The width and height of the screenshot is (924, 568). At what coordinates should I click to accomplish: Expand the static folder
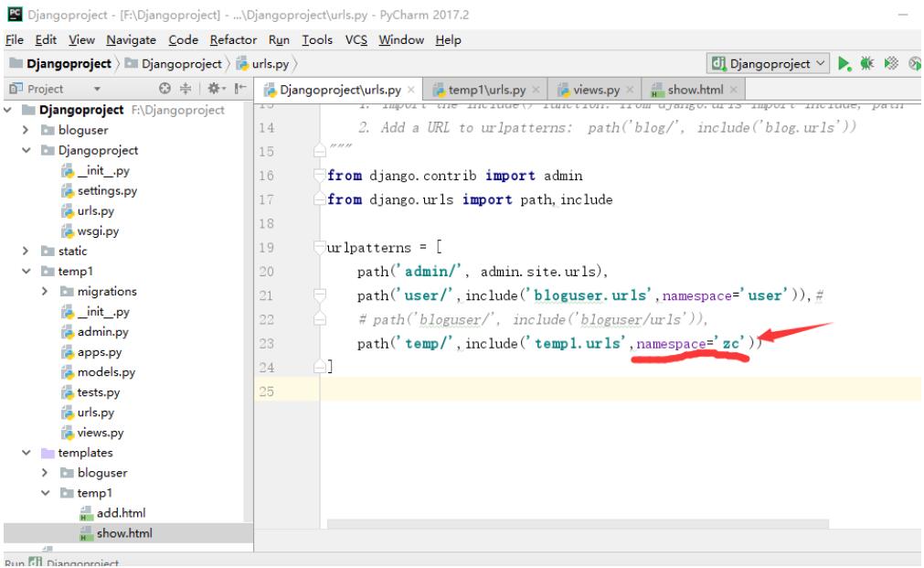pyautogui.click(x=26, y=251)
